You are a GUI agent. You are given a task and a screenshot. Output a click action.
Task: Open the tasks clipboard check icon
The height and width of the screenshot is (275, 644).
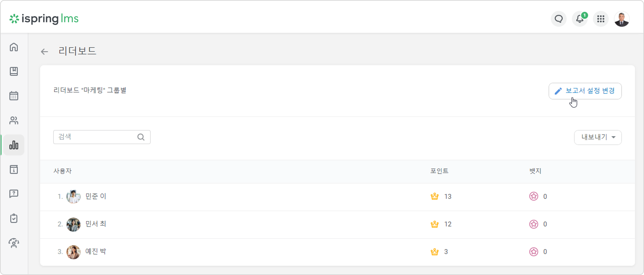point(14,218)
